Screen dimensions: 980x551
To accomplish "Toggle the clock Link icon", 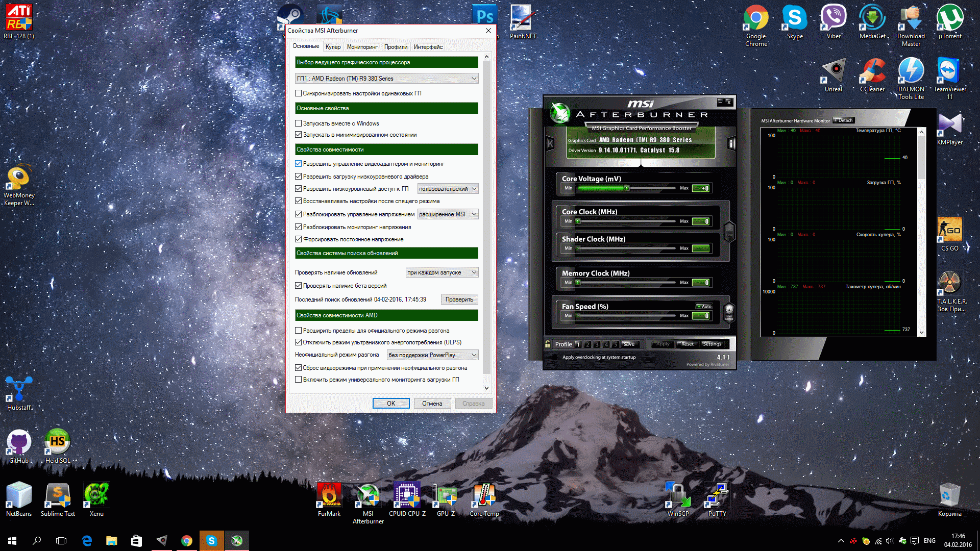I will (x=729, y=232).
